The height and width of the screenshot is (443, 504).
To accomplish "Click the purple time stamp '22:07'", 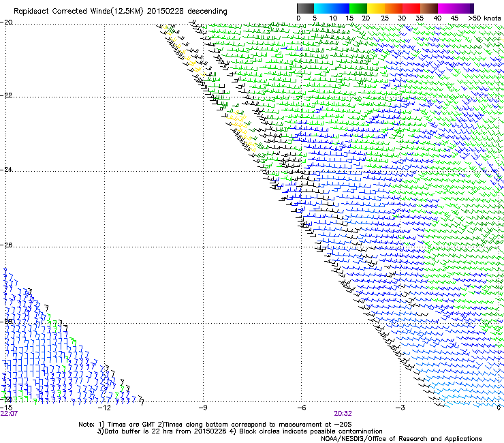I will tap(9, 414).
